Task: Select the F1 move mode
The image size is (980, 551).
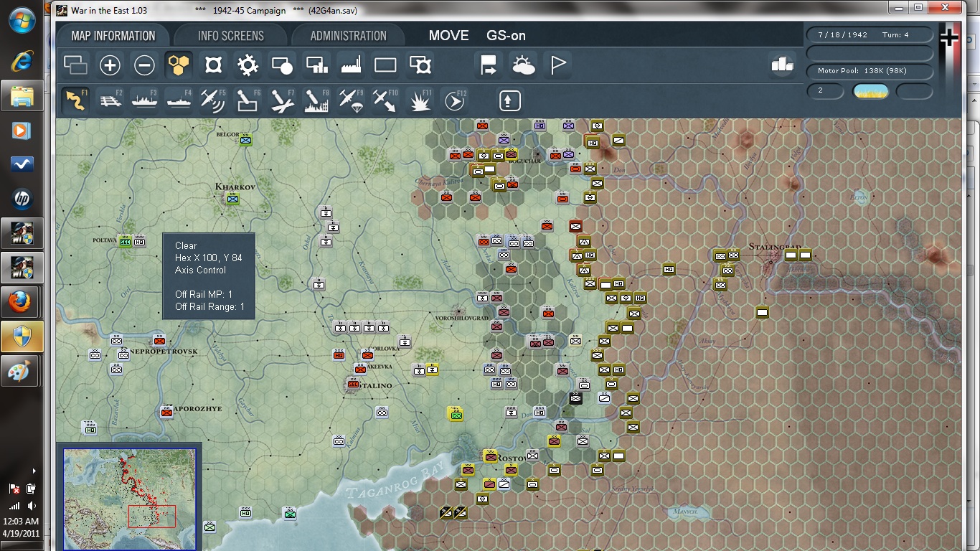Action: click(x=75, y=100)
